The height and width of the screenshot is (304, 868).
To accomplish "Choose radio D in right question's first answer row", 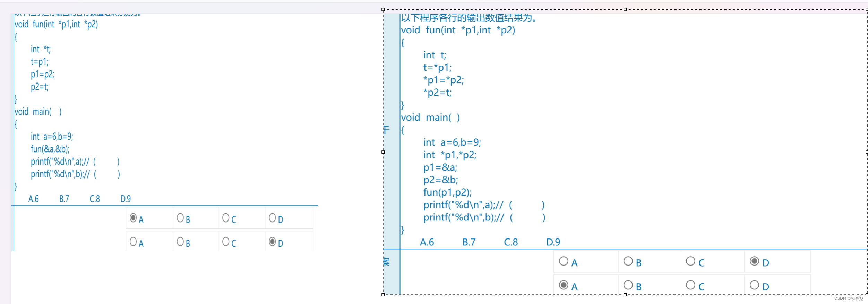I will pyautogui.click(x=754, y=261).
